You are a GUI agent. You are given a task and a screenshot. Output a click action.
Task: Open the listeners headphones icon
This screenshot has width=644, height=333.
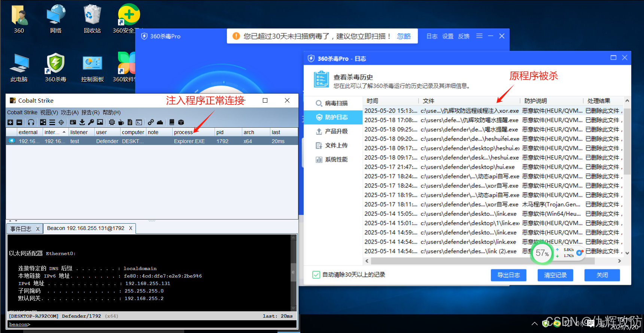(31, 122)
